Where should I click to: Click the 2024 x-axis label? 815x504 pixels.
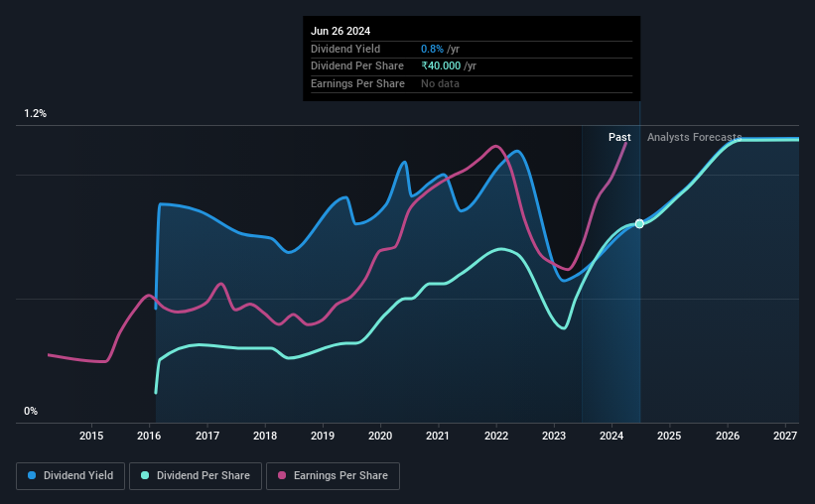(611, 436)
